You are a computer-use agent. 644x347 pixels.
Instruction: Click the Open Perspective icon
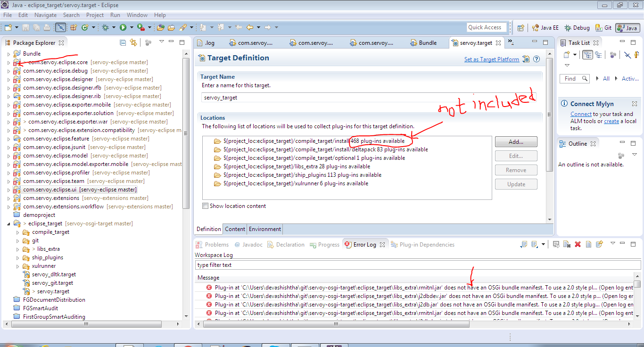click(x=520, y=28)
